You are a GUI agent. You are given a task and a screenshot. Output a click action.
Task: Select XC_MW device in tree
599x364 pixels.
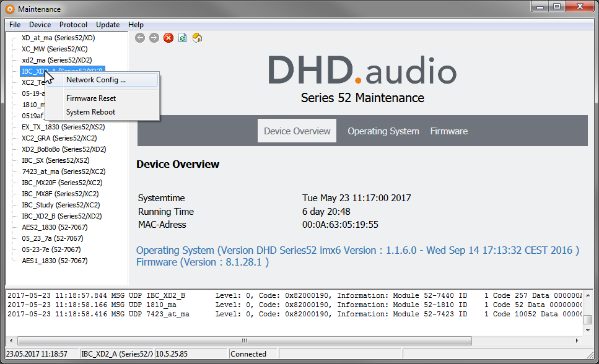tap(55, 49)
